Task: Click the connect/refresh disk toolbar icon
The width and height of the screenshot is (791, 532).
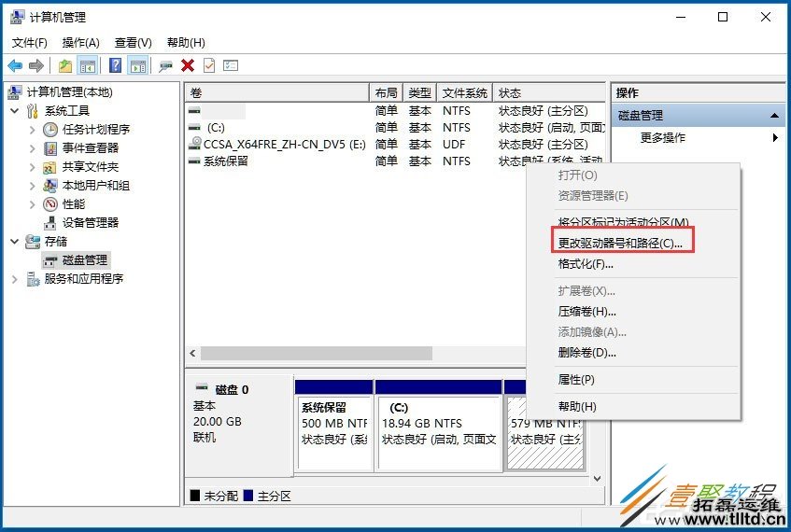Action: pyautogui.click(x=165, y=66)
